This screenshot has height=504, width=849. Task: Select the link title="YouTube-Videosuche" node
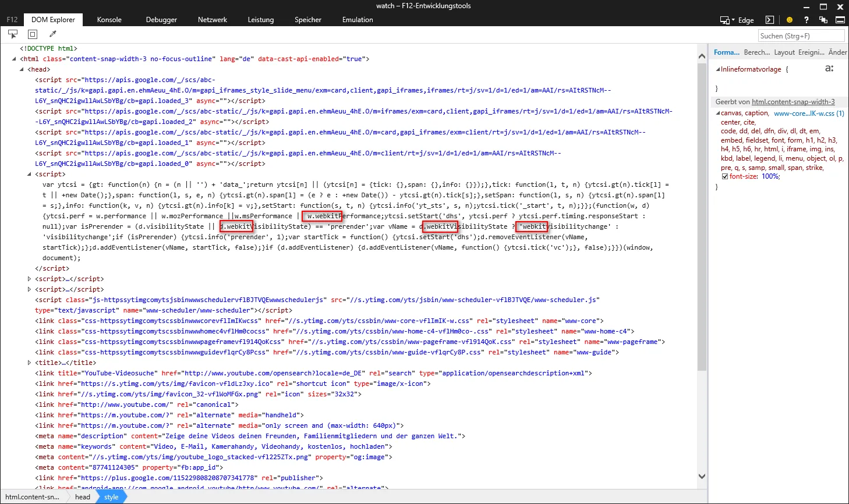coord(313,373)
